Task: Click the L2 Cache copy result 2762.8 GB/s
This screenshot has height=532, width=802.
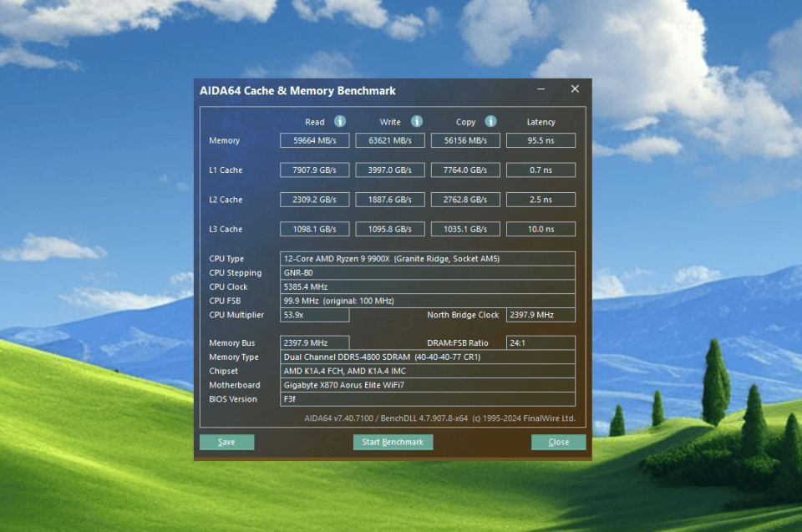Action: (x=465, y=199)
